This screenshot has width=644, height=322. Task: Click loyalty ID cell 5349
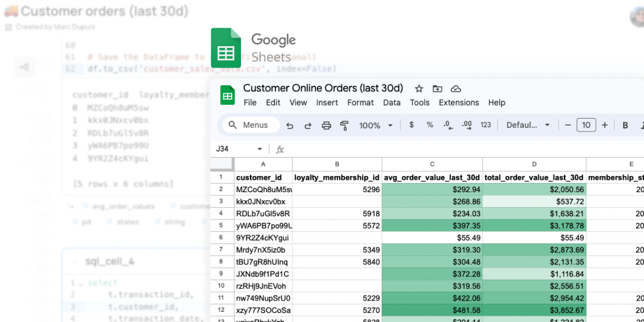click(x=337, y=250)
